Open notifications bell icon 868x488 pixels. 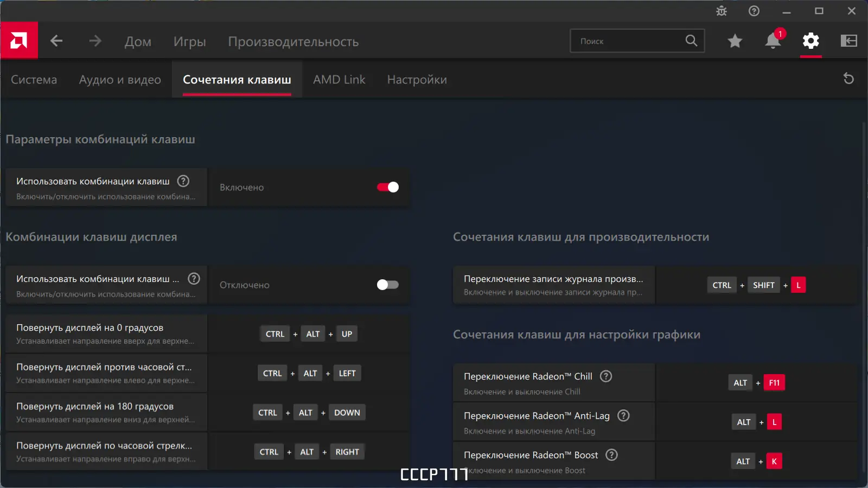(x=773, y=41)
